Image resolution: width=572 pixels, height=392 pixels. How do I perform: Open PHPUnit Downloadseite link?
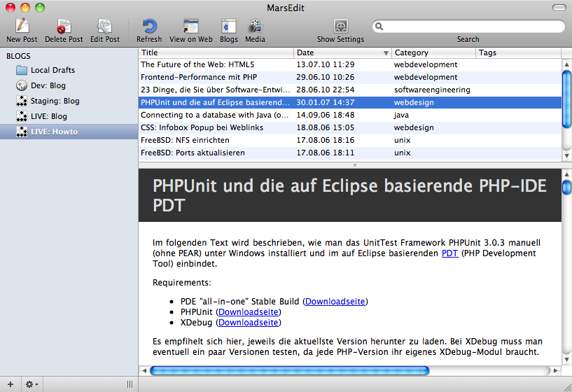248,312
